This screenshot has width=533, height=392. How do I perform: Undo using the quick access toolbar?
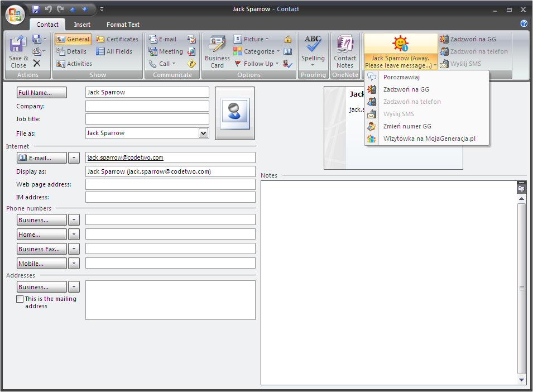pos(48,9)
